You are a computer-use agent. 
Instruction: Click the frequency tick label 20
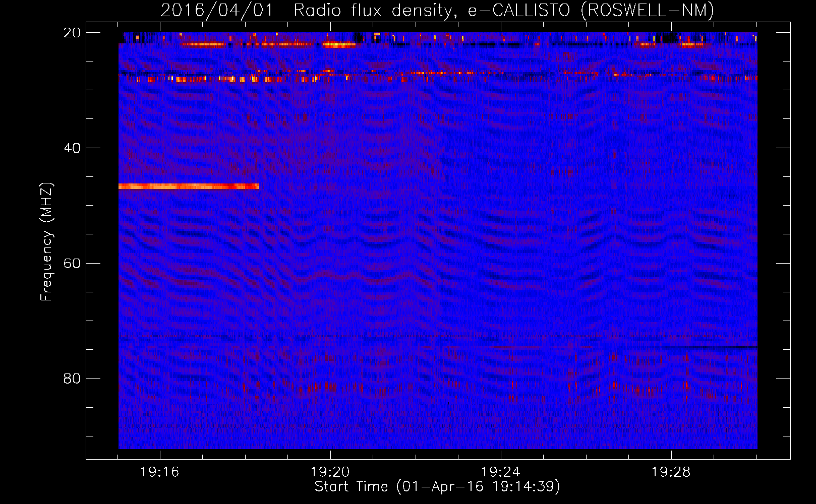[x=72, y=33]
